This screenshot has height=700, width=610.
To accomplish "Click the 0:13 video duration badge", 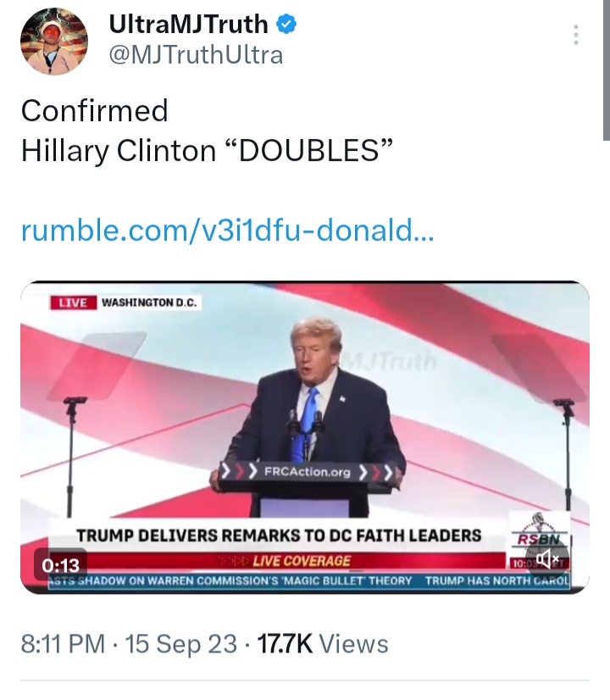I will (x=61, y=565).
